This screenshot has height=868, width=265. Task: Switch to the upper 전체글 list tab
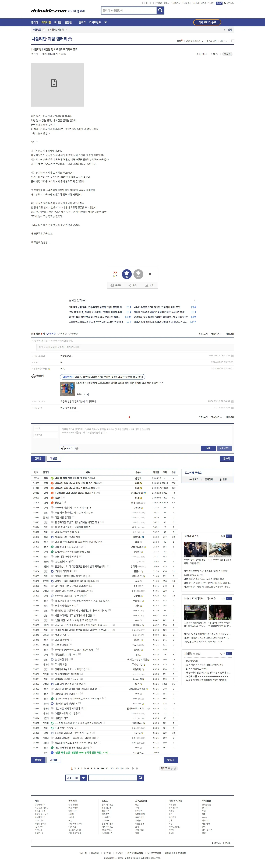pyautogui.click(x=38, y=458)
